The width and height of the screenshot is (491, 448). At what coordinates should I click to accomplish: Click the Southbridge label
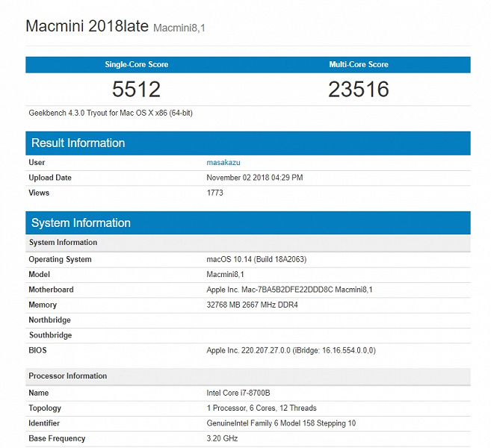pos(50,335)
